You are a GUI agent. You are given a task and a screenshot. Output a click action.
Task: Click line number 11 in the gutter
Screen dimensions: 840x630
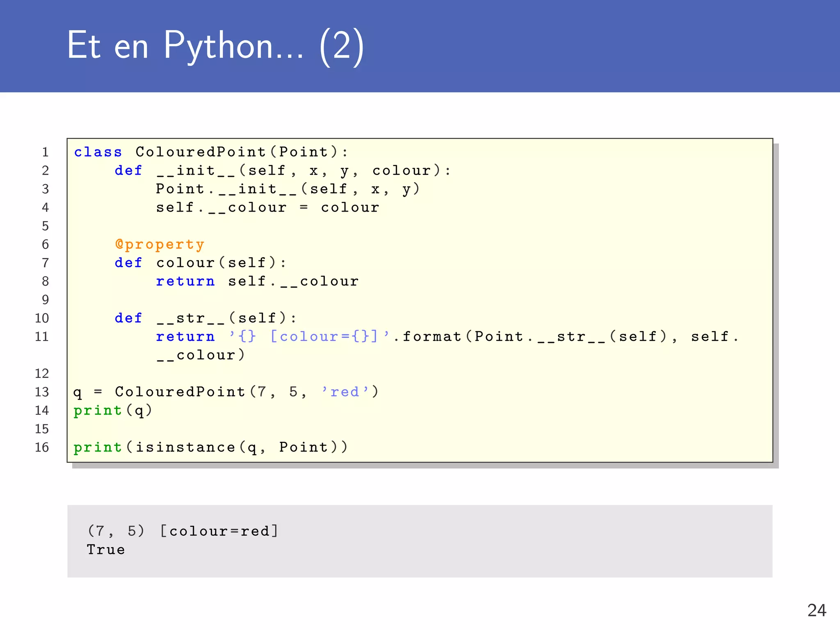(x=42, y=337)
